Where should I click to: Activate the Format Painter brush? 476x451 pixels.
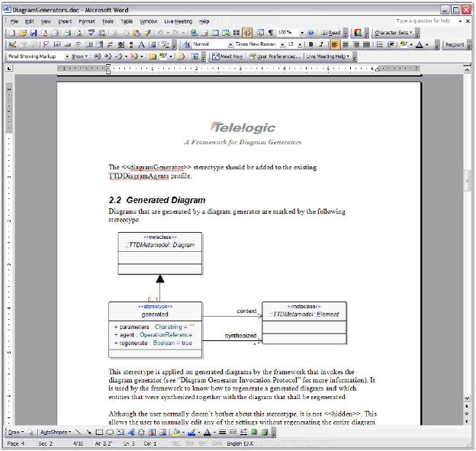[x=147, y=33]
